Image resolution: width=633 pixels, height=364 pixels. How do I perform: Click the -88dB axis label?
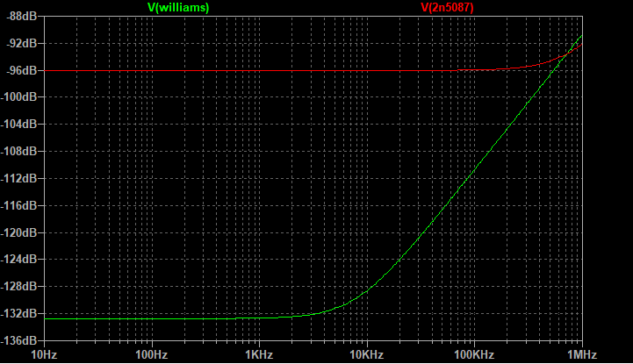pos(22,17)
